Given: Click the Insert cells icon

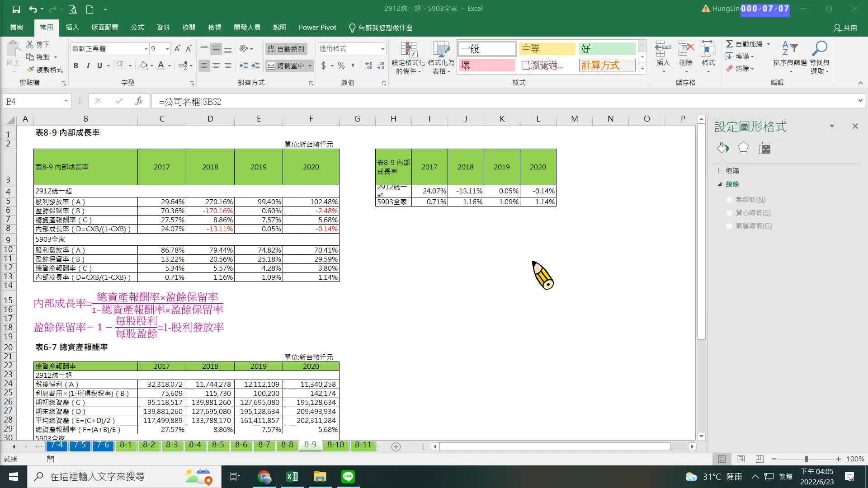Looking at the screenshot, I should [x=663, y=57].
